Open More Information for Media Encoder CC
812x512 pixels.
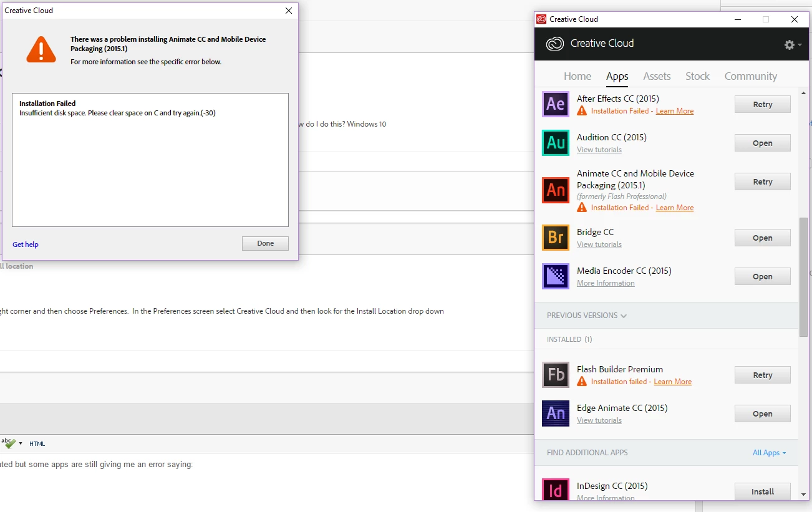coord(606,283)
